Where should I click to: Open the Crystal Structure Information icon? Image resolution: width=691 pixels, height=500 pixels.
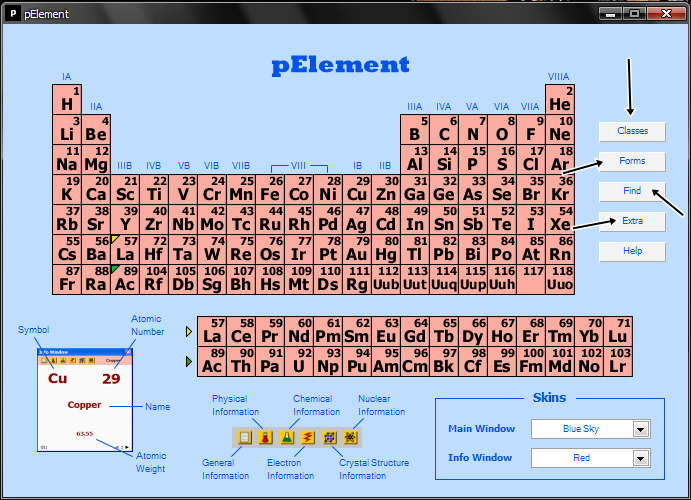pyautogui.click(x=329, y=437)
